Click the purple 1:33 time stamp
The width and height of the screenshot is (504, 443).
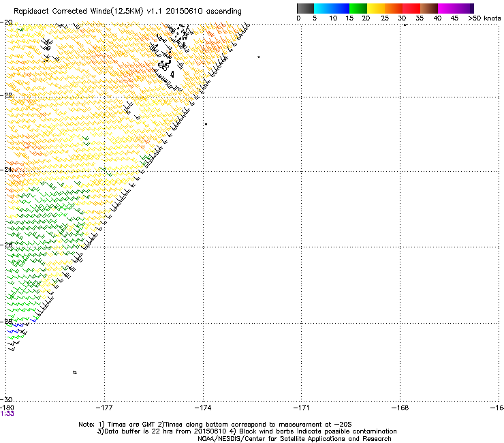point(7,414)
